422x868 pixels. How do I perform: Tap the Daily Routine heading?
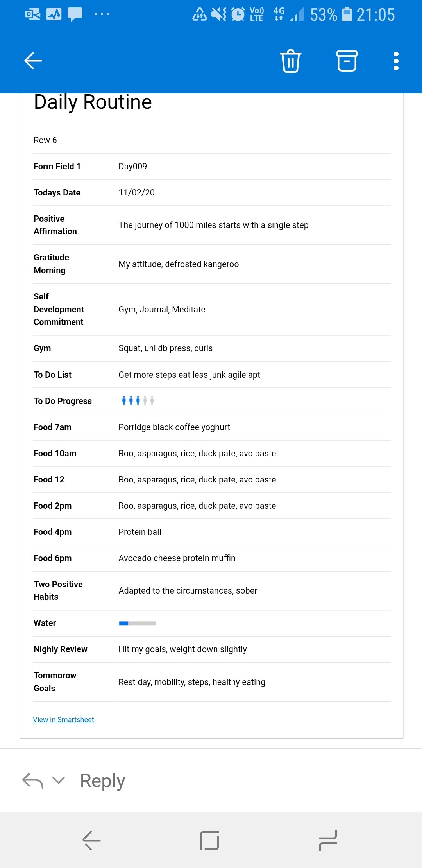click(93, 102)
